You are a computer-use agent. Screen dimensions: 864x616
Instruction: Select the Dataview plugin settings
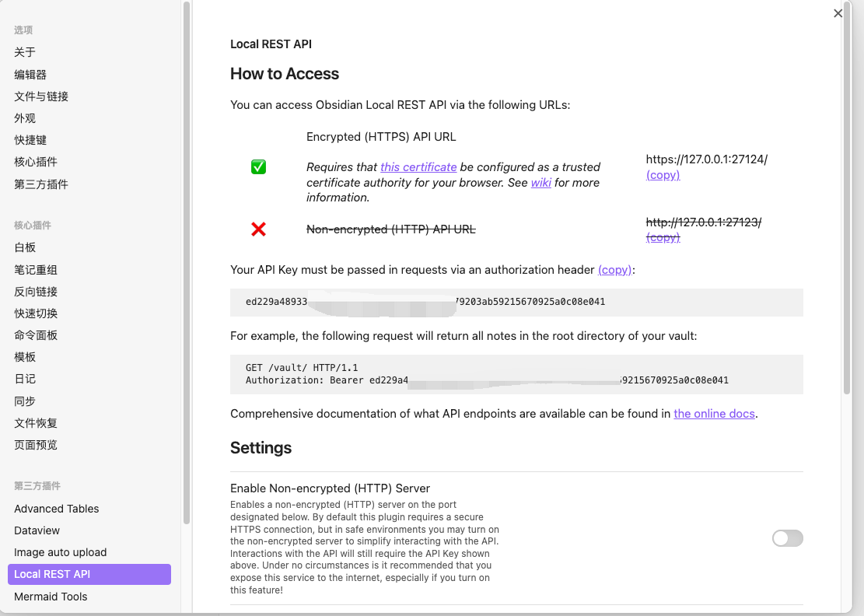[x=37, y=530]
